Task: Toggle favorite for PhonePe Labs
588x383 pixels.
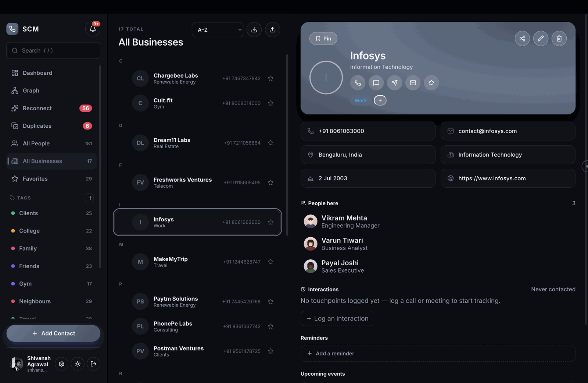Action: (x=270, y=326)
